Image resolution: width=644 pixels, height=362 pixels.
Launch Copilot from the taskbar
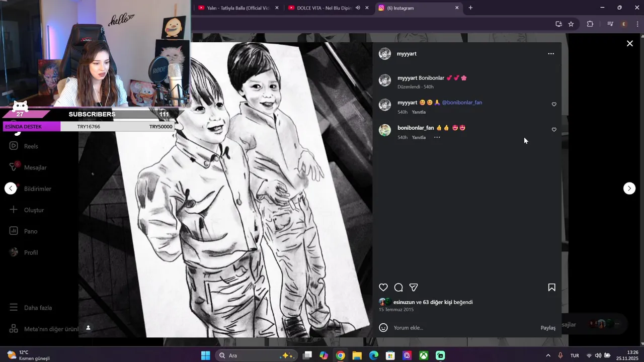(x=324, y=355)
